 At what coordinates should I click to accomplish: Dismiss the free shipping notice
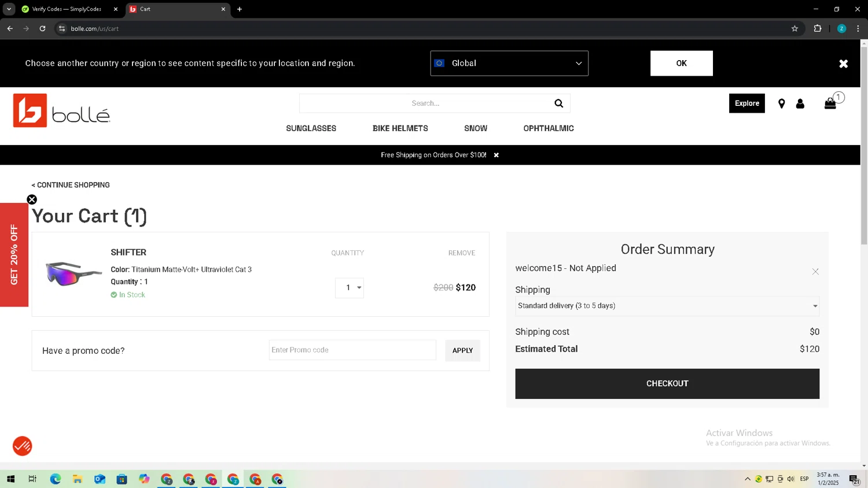coord(496,155)
